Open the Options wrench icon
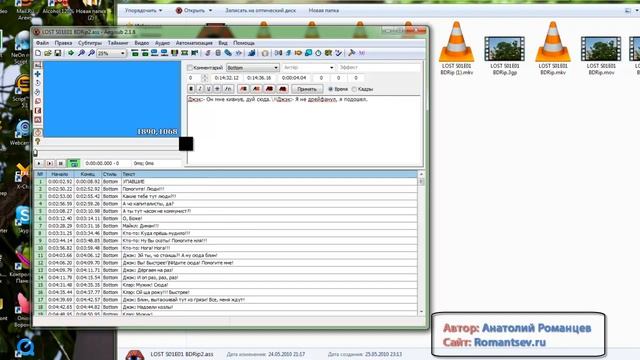Image resolution: width=640 pixels, height=360 pixels. click(351, 53)
